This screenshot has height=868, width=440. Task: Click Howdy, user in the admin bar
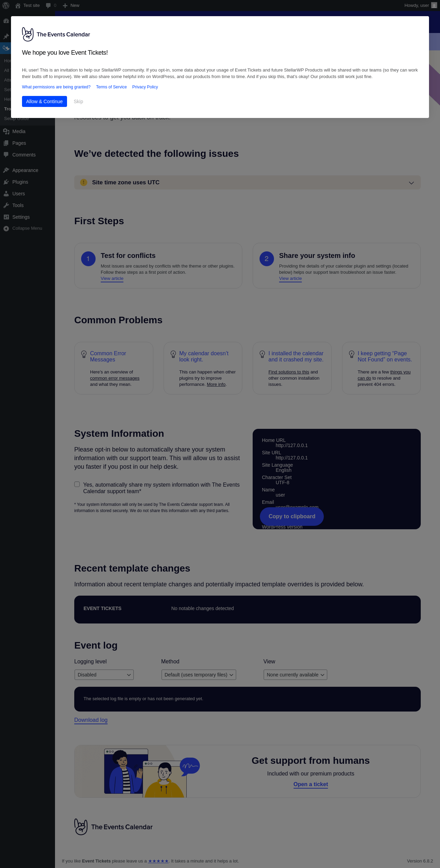pos(417,6)
